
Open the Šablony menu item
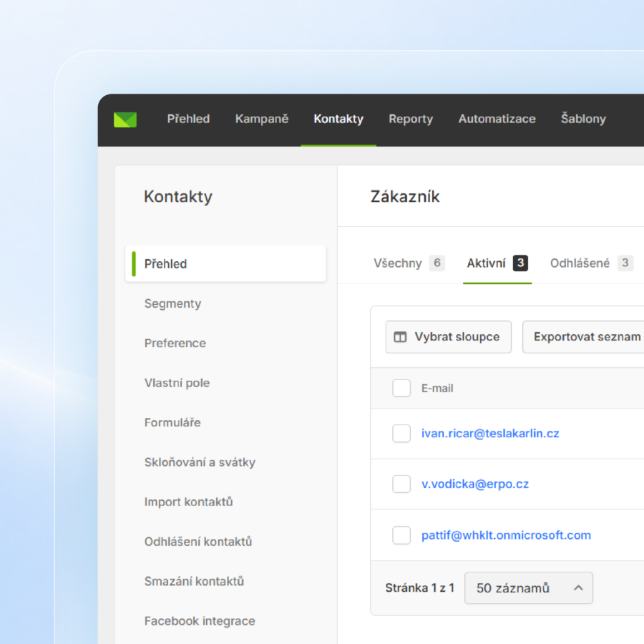pos(583,119)
